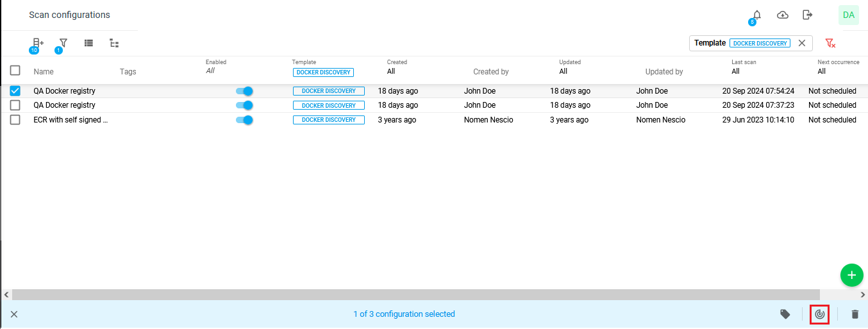Click the tag icon in the selection bar
868x329 pixels.
pyautogui.click(x=785, y=314)
